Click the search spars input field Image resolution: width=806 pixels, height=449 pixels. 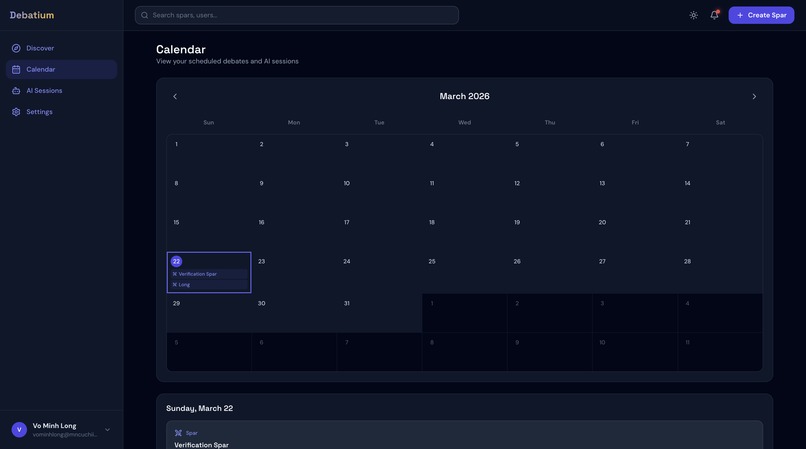tap(297, 15)
